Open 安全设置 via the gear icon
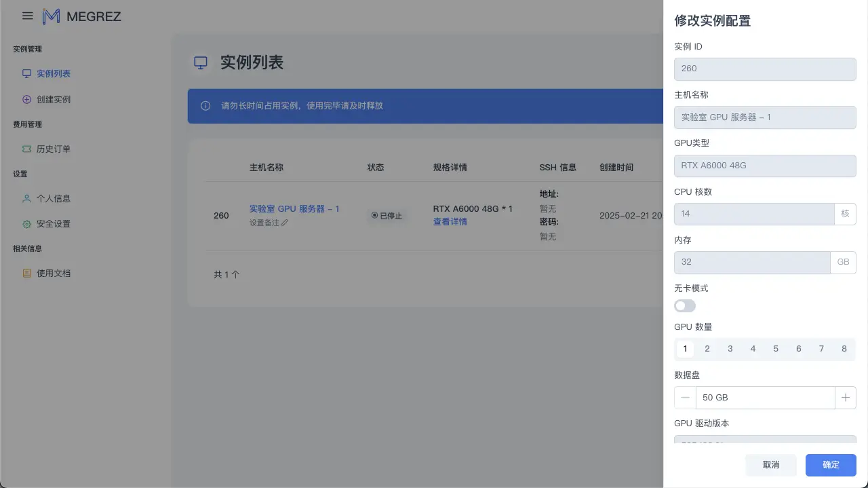This screenshot has height=488, width=868. pyautogui.click(x=27, y=223)
